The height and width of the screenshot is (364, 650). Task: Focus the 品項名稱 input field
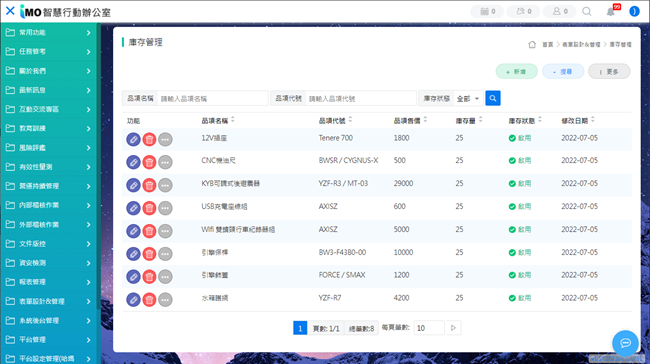(x=212, y=99)
